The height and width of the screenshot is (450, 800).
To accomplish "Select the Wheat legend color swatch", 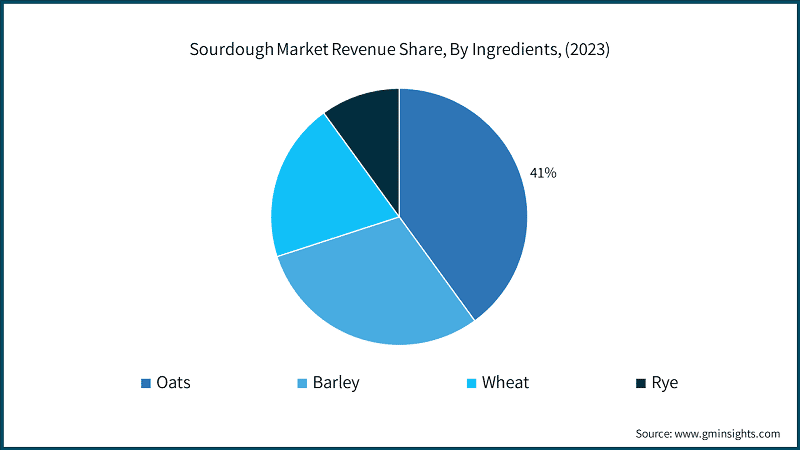I will [471, 383].
